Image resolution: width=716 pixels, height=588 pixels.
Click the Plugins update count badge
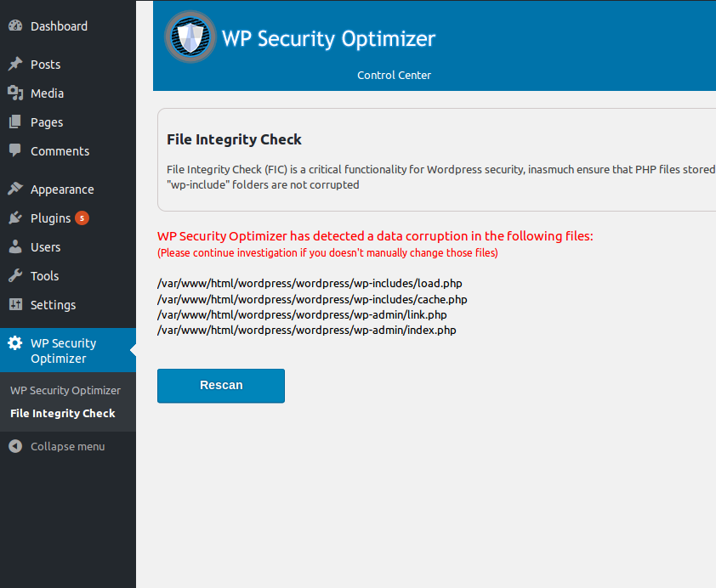tap(82, 218)
